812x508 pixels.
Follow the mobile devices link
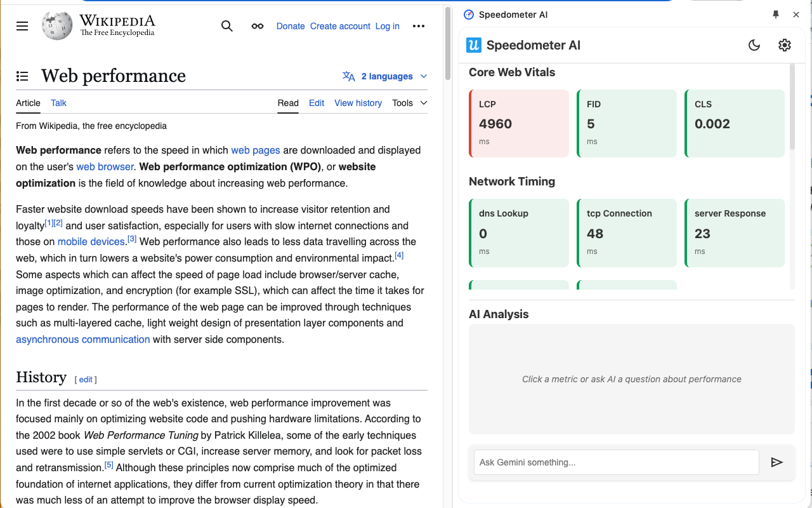coord(91,242)
